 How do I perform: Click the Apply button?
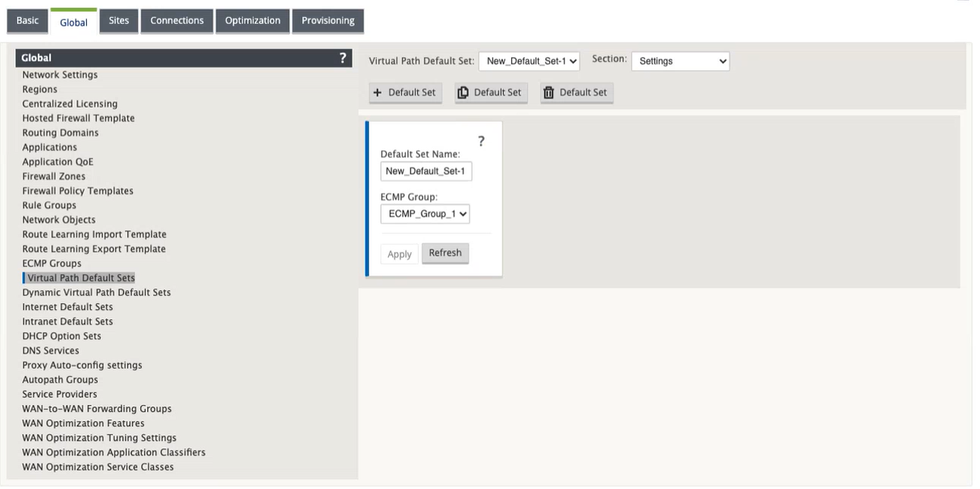tap(399, 254)
